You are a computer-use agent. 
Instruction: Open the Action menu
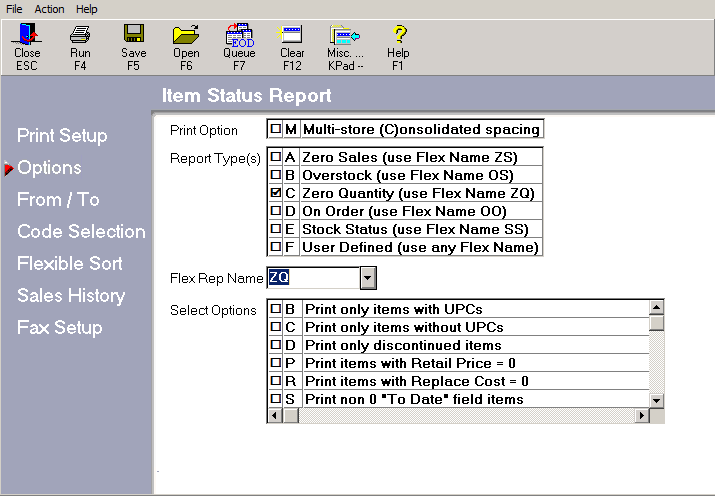(49, 9)
